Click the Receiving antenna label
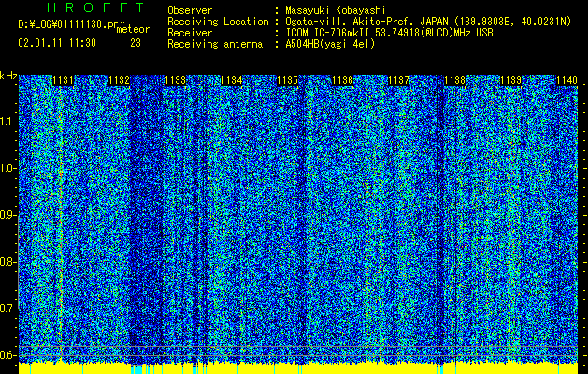 (x=215, y=44)
